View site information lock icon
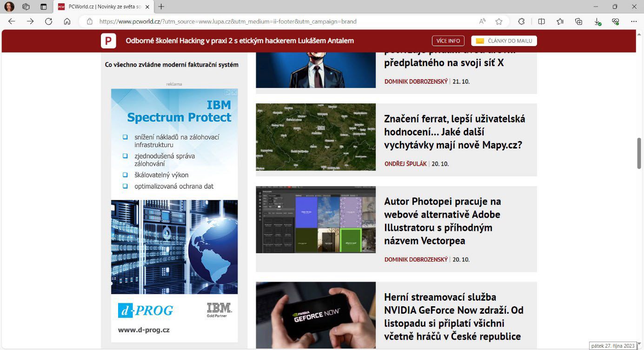The image size is (644, 350). point(90,21)
